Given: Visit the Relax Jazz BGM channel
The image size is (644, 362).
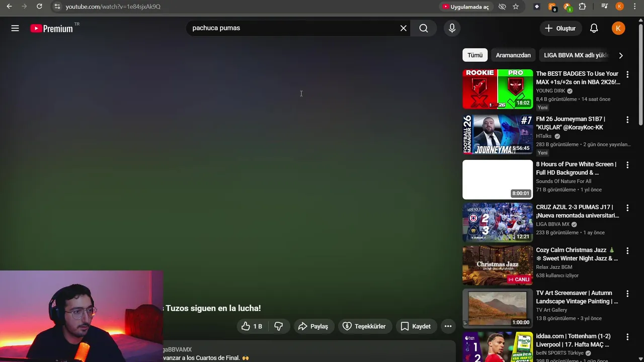Looking at the screenshot, I should coord(554,267).
